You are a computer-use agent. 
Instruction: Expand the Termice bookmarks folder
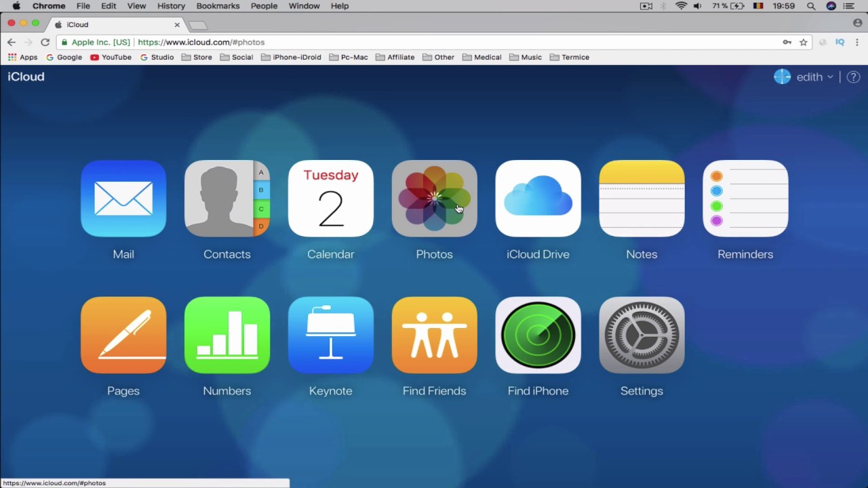570,58
